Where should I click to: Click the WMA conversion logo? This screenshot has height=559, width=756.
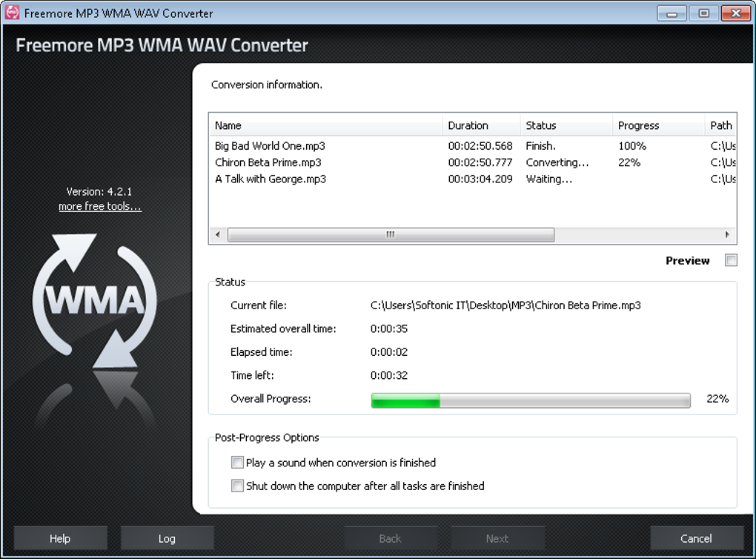[95, 301]
